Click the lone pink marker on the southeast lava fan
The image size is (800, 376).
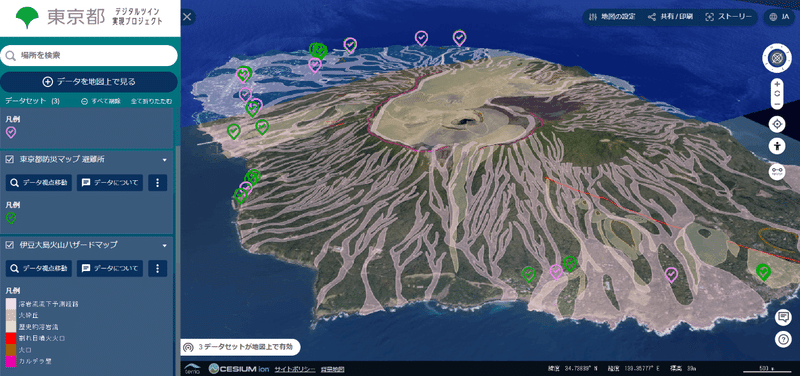(x=671, y=275)
